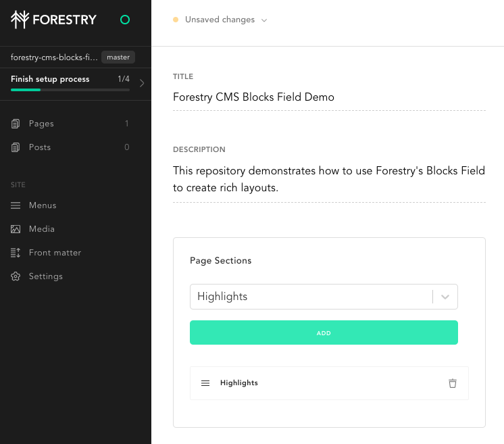Click the Forestry tree logo

coord(20,20)
